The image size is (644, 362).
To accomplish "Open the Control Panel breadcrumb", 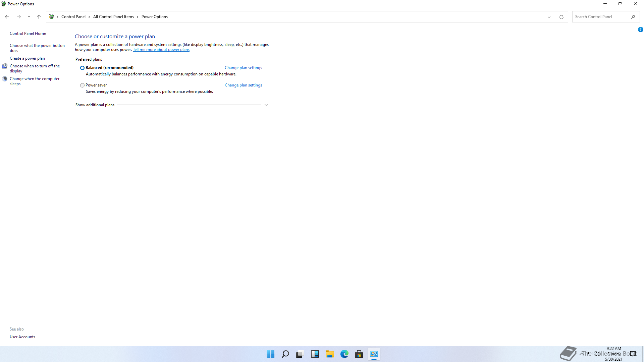I will (x=73, y=17).
